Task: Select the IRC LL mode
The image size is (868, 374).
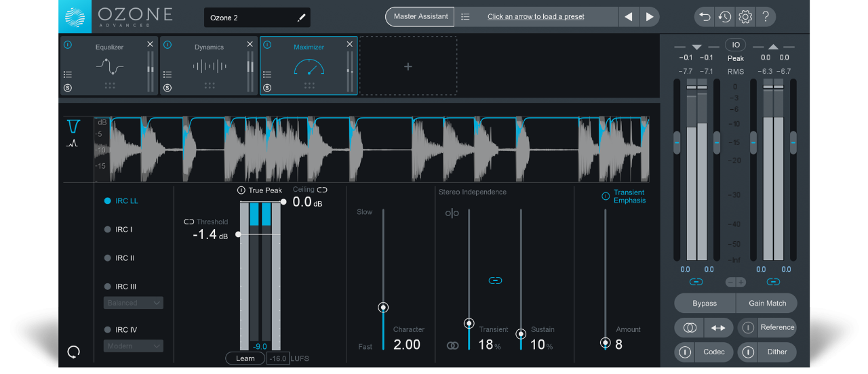Action: [121, 201]
